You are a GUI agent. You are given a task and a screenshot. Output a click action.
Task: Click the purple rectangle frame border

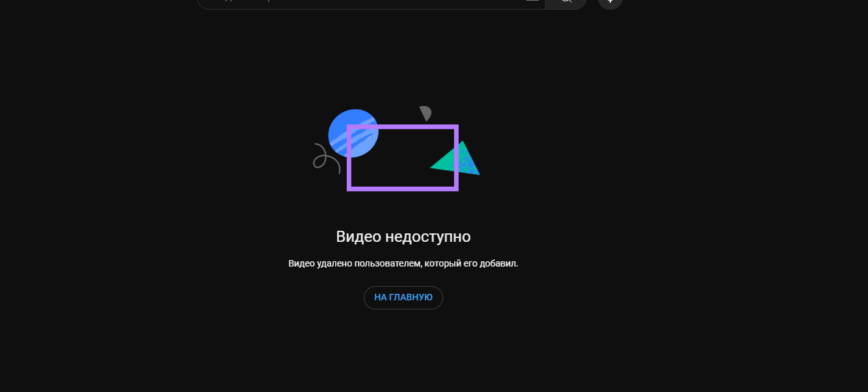(403, 188)
